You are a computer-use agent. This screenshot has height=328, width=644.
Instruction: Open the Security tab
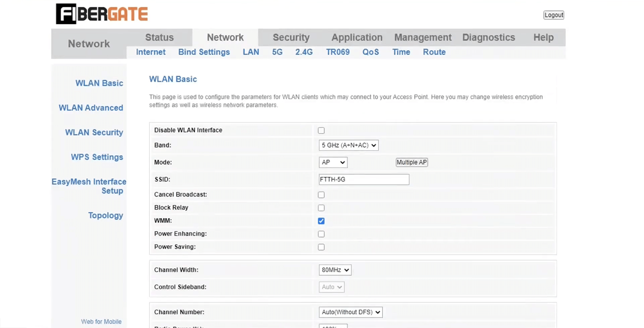291,37
